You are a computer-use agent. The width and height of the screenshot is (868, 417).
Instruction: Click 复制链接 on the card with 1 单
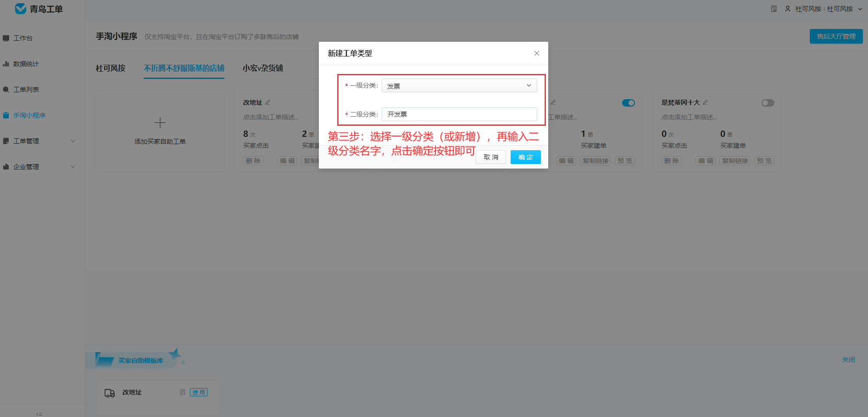point(595,161)
